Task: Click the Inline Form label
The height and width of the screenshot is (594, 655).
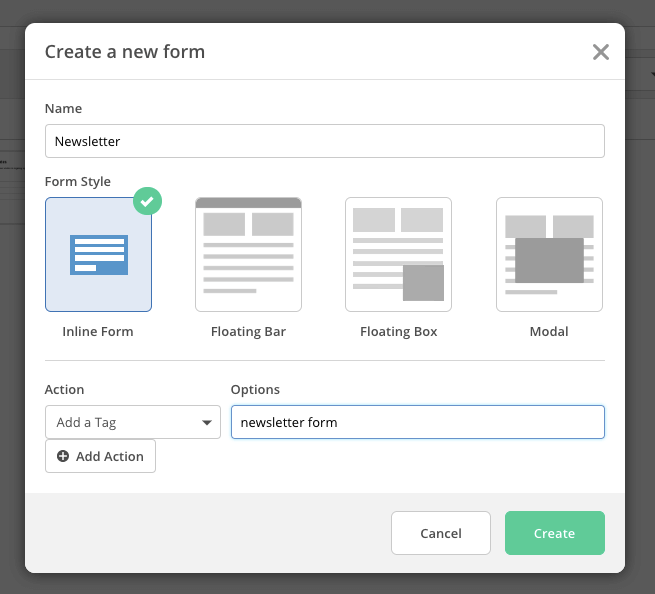Action: pos(98,331)
